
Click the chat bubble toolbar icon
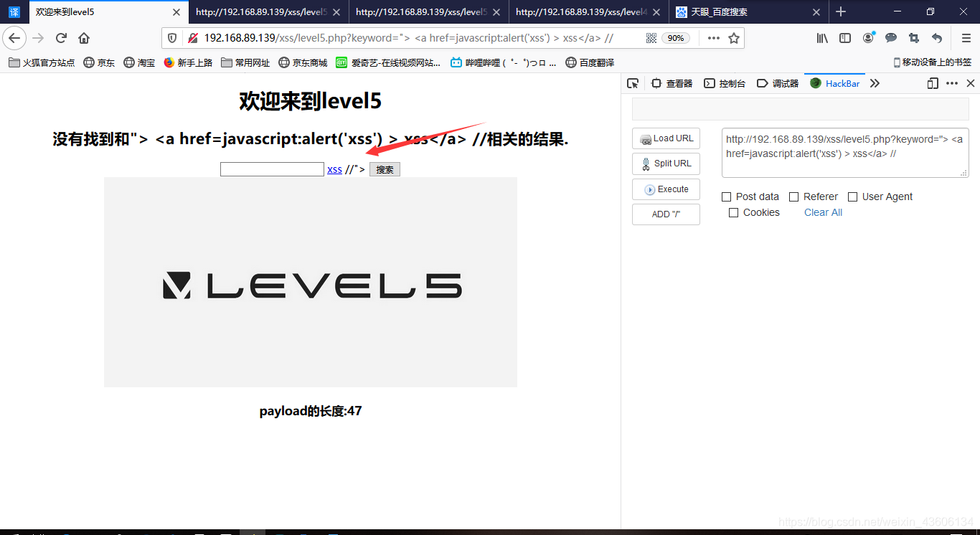pyautogui.click(x=891, y=38)
